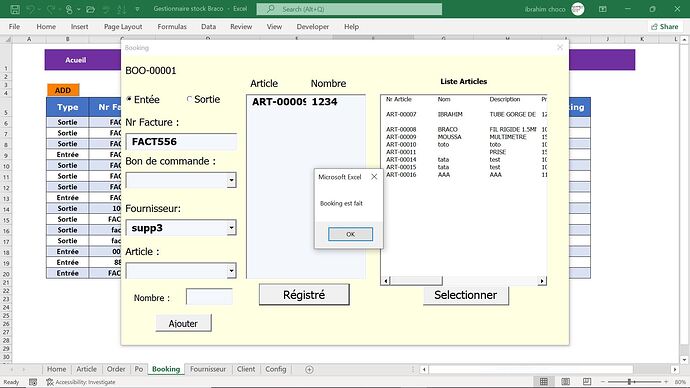Click the Undo icon in the quick access toolbar
The height and width of the screenshot is (388, 690).
point(31,9)
